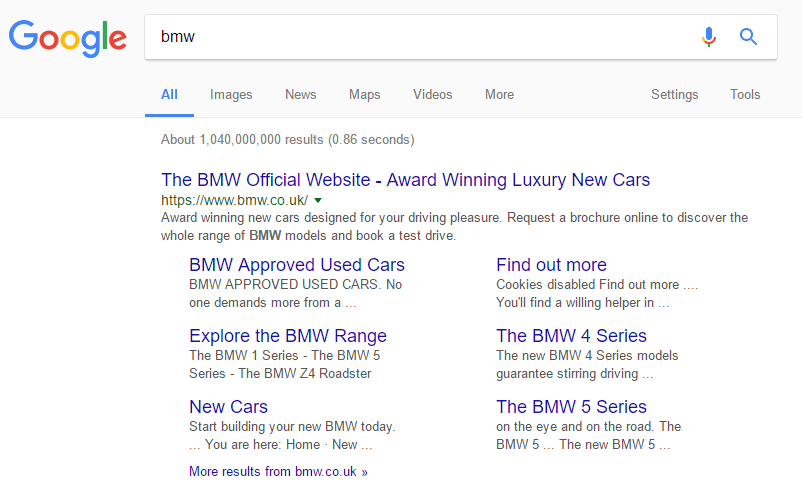
Task: Open the Find out more sitelink
Action: 551,265
